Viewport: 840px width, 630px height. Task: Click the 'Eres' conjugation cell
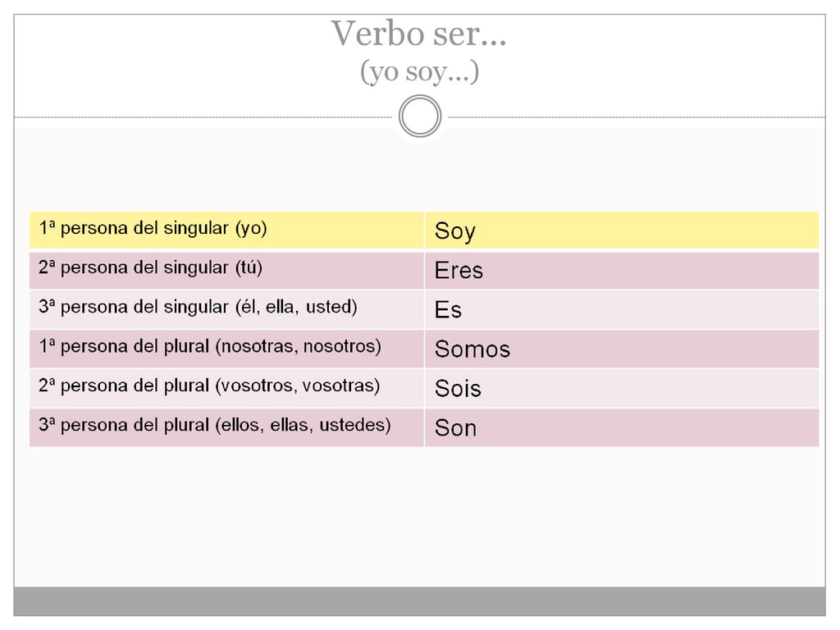[x=622, y=269]
